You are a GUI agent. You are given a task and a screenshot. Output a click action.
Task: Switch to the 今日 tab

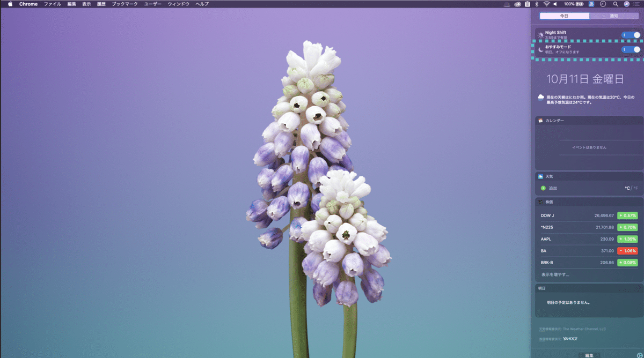pos(564,16)
